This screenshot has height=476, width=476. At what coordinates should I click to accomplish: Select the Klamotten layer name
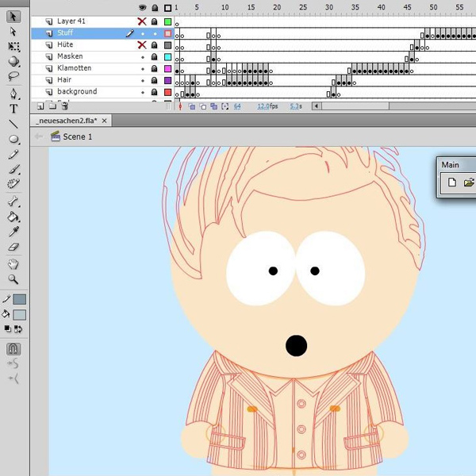(74, 68)
